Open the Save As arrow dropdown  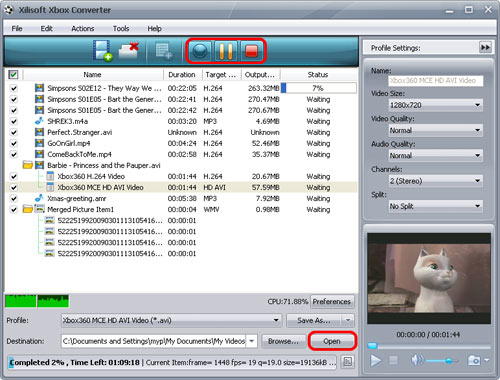(x=348, y=320)
